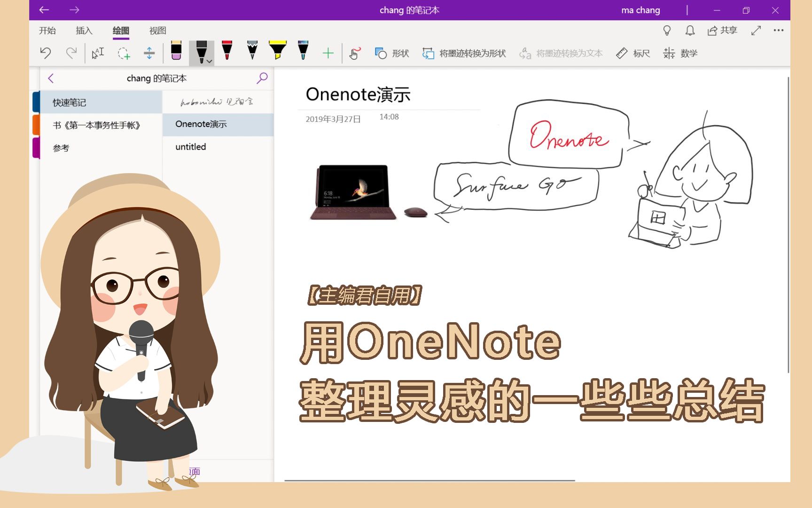The height and width of the screenshot is (508, 812).
Task: Select the object or type text tool
Action: tap(98, 53)
